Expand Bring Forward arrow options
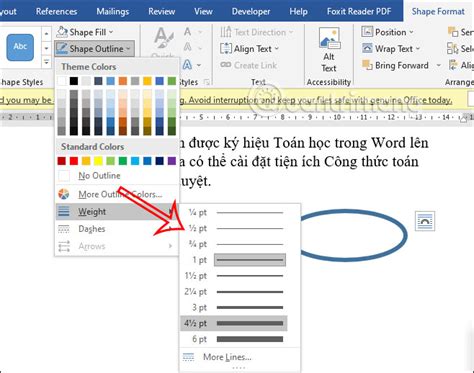The width and height of the screenshot is (474, 373). point(439,65)
